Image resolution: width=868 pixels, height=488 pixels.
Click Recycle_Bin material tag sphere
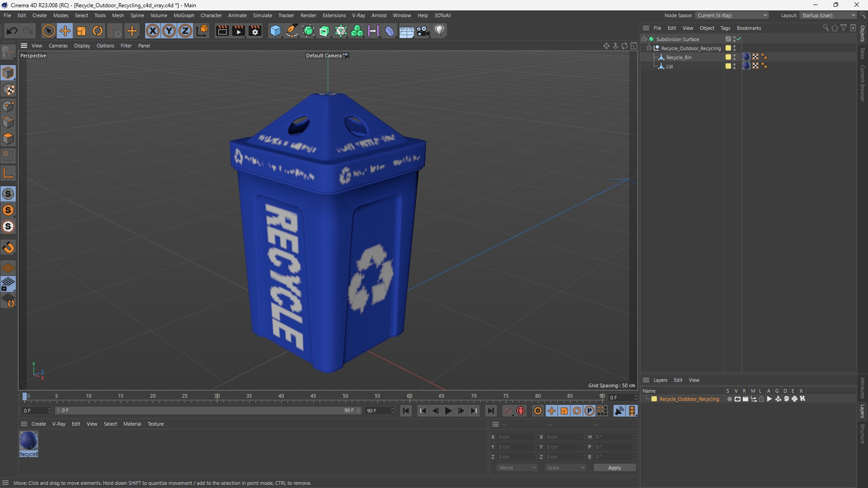pos(746,57)
